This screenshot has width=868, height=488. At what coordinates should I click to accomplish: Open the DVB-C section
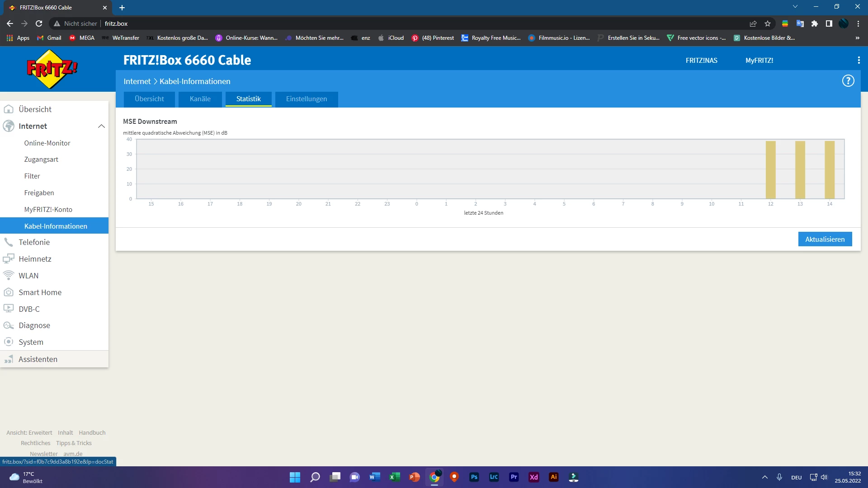pos(29,309)
